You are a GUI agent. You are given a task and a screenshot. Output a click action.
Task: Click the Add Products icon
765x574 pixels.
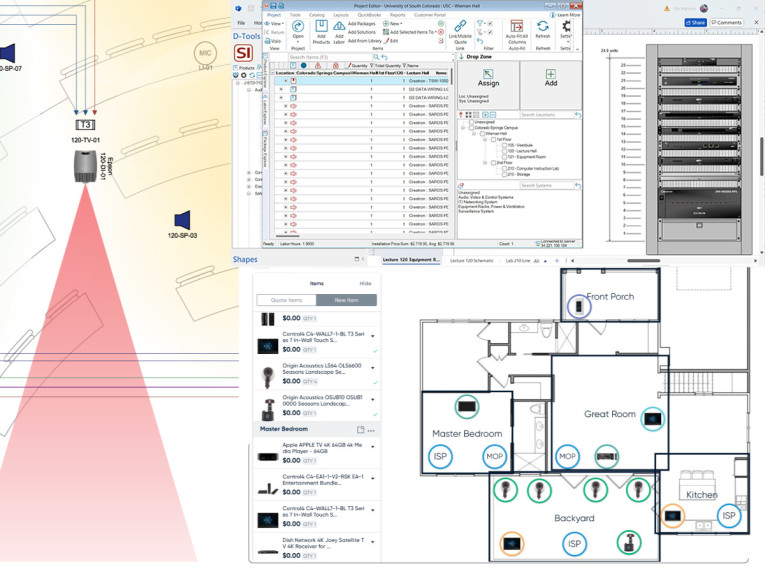323,28
